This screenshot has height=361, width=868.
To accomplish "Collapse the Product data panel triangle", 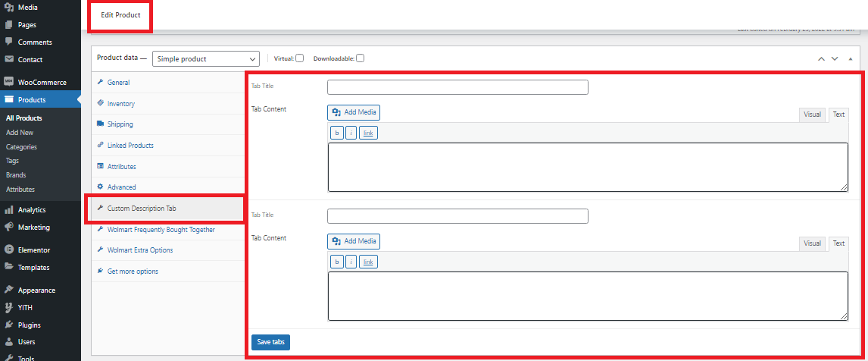I will point(851,59).
